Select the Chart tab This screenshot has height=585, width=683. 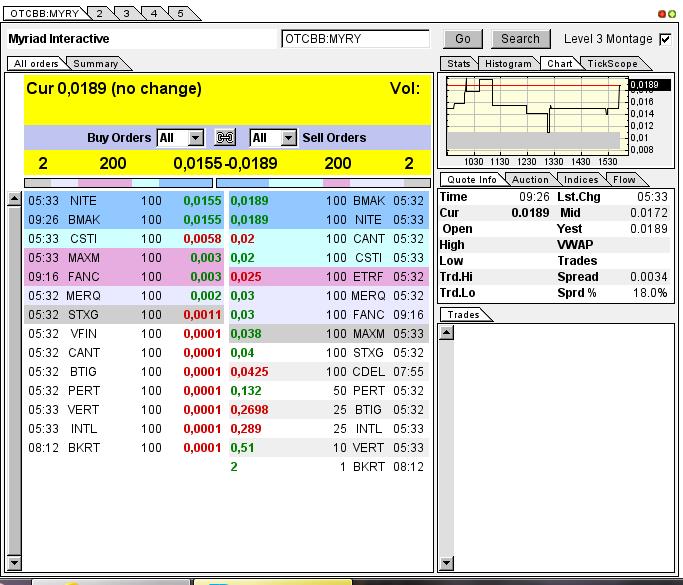560,64
